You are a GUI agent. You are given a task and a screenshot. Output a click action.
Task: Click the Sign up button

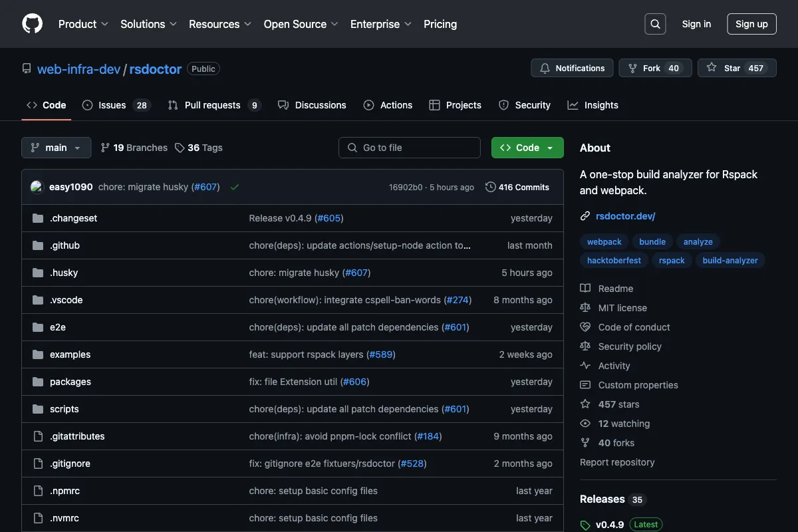click(x=751, y=24)
